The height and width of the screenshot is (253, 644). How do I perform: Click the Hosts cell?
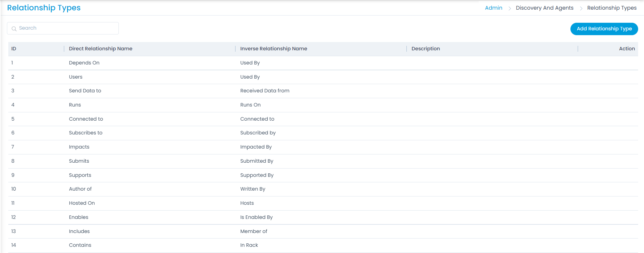click(247, 203)
